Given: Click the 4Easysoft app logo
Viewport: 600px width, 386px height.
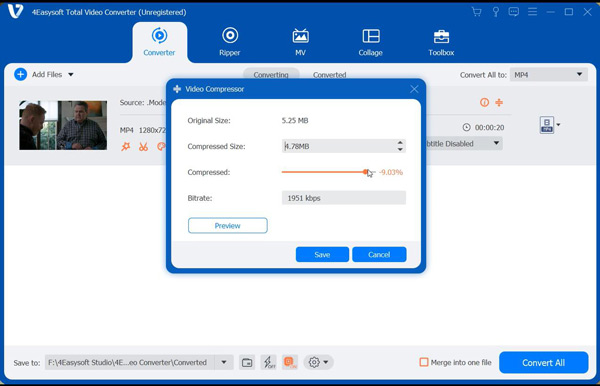Looking at the screenshot, I should point(15,11).
